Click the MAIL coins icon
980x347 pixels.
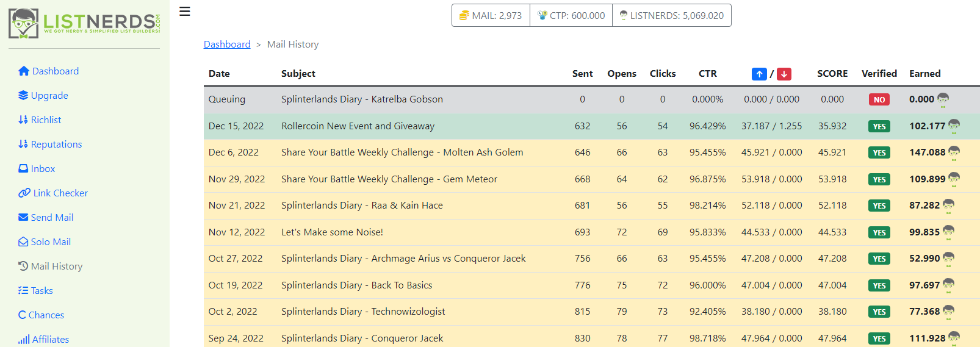click(464, 15)
